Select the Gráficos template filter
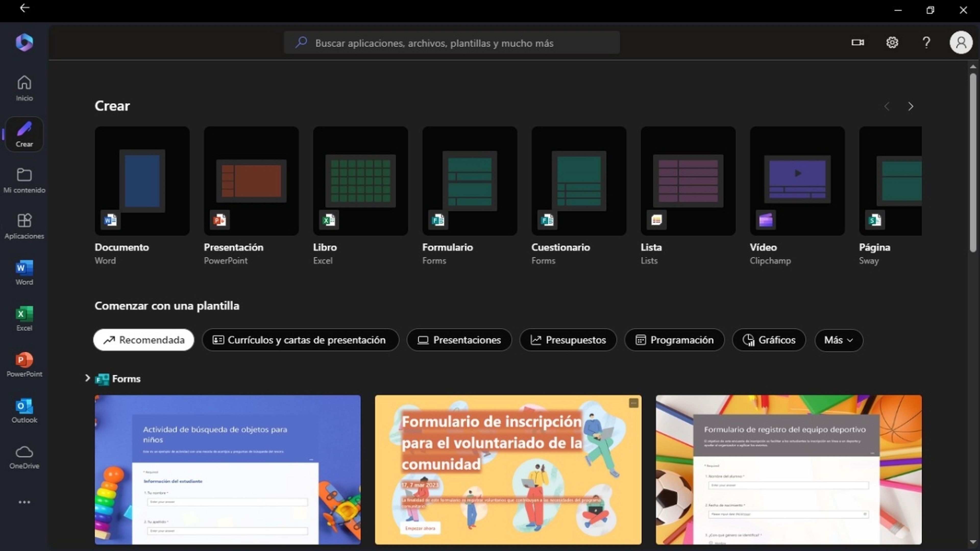Viewport: 980px width, 551px height. click(769, 340)
